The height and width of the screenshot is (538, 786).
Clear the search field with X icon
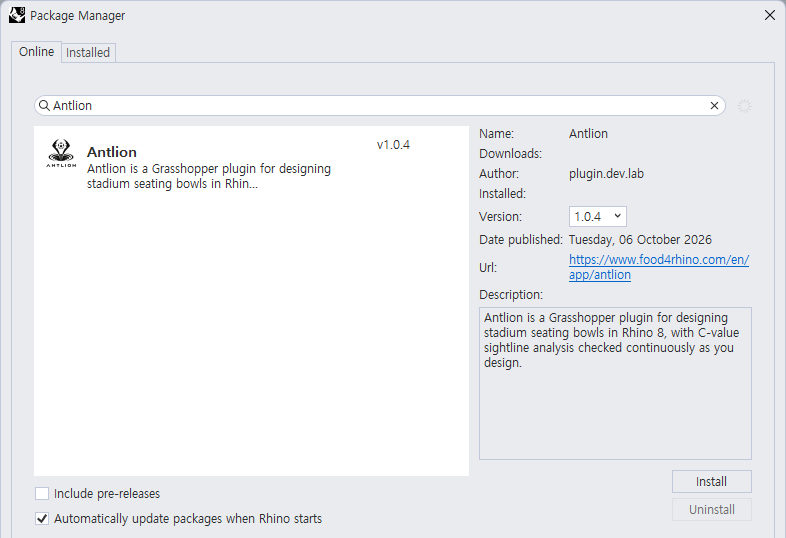click(714, 106)
